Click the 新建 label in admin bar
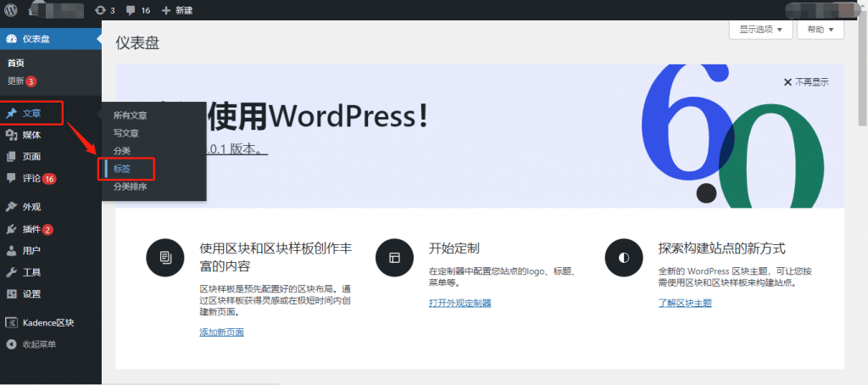This screenshot has width=868, height=385. (x=184, y=10)
